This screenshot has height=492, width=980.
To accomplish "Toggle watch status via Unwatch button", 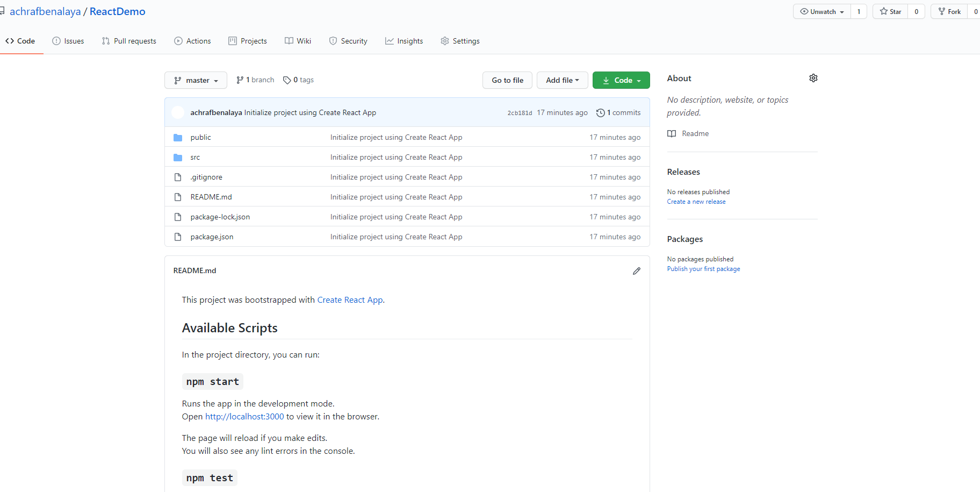I will tap(821, 11).
